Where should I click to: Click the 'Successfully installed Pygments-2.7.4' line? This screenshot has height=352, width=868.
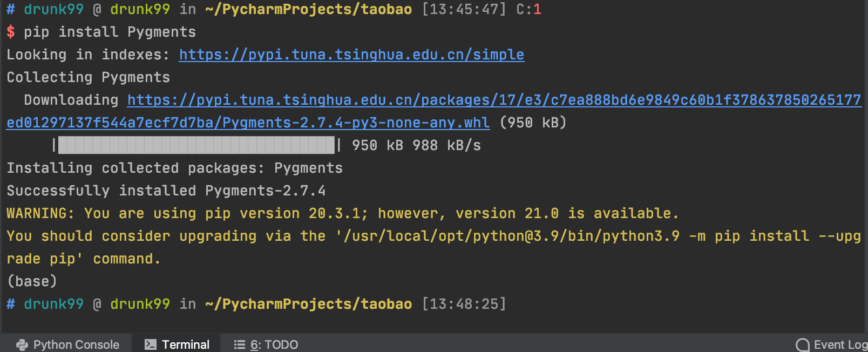tap(166, 191)
